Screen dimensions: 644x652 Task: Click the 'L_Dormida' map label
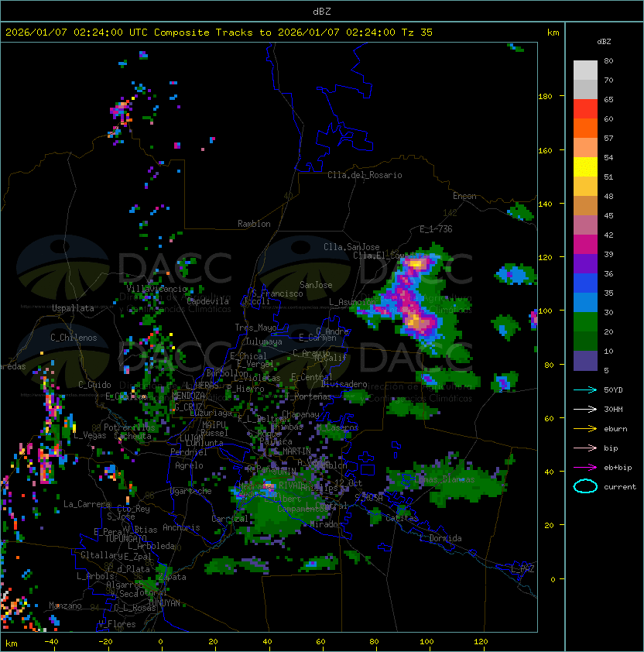click(x=440, y=538)
